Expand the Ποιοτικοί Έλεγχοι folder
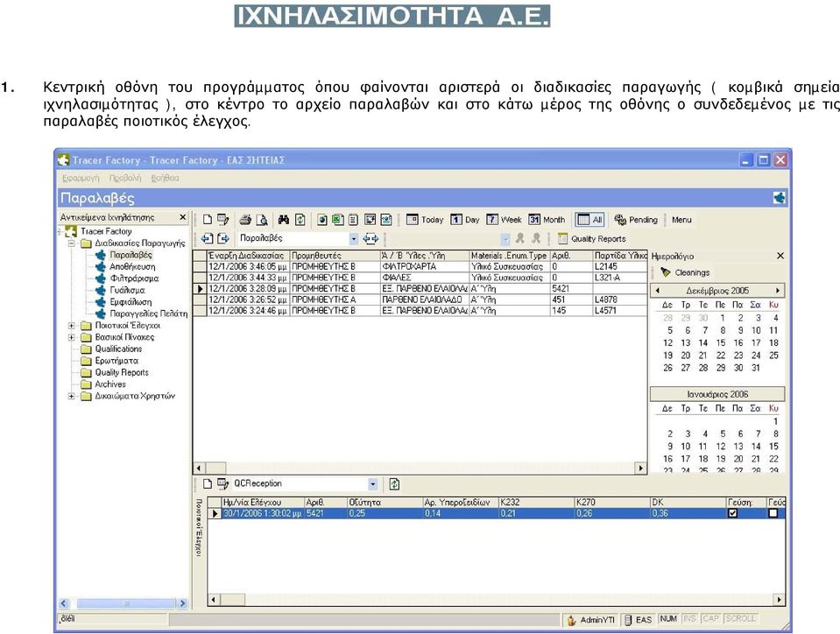The width and height of the screenshot is (840, 634). pos(71,326)
